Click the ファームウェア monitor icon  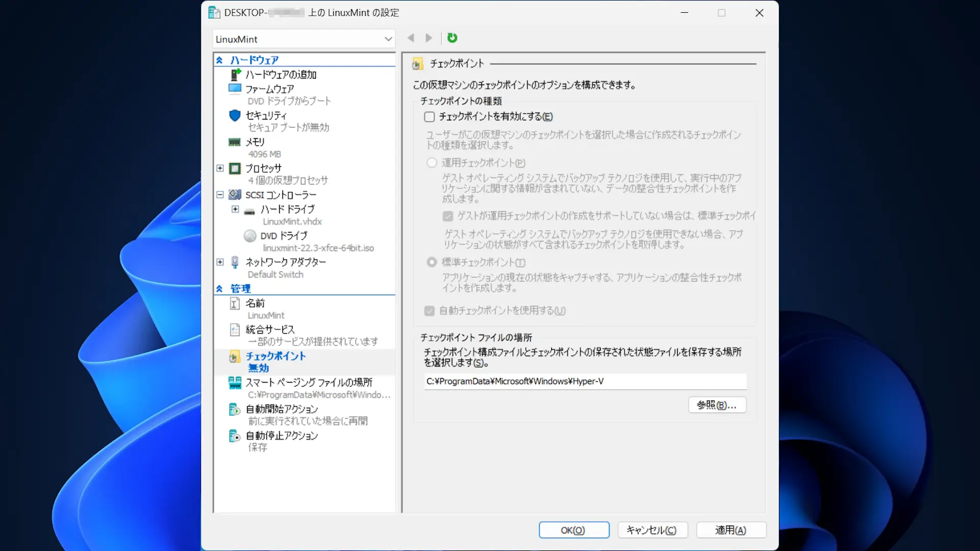(x=235, y=88)
